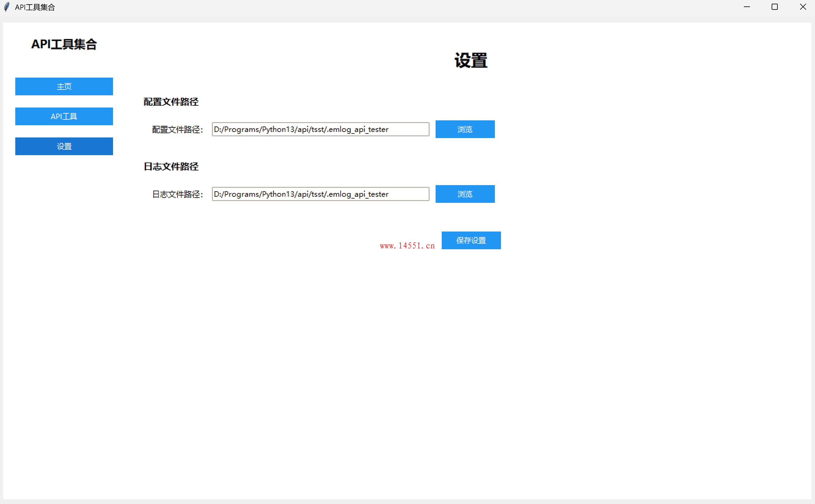Screen dimensions: 815x504
Task: Close the API工具集合 window
Action: pyautogui.click(x=803, y=7)
